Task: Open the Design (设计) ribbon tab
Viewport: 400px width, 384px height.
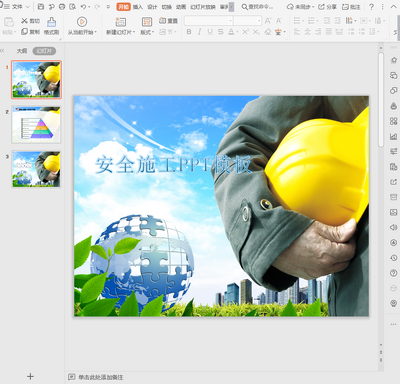Action: click(x=152, y=7)
